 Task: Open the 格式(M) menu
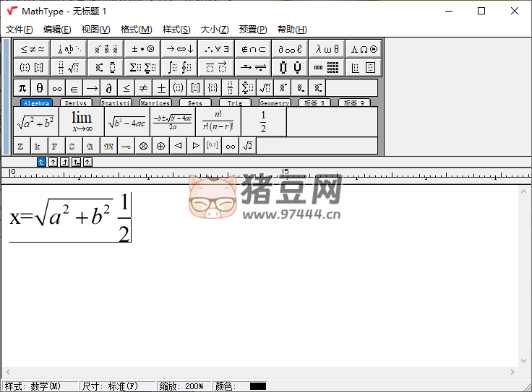point(136,30)
